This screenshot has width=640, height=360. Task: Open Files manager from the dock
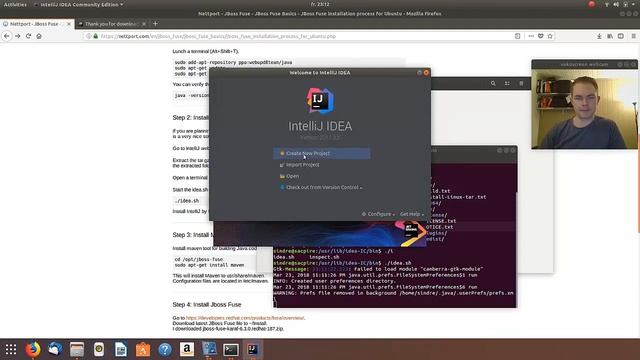click(77, 349)
